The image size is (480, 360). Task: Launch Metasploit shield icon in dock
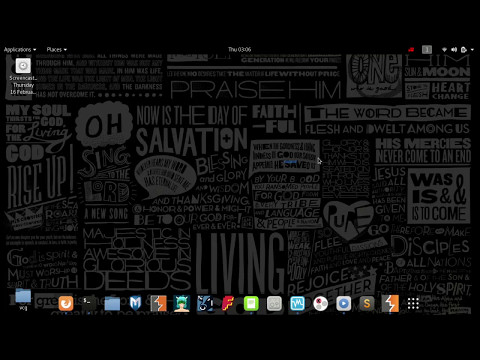click(135, 304)
